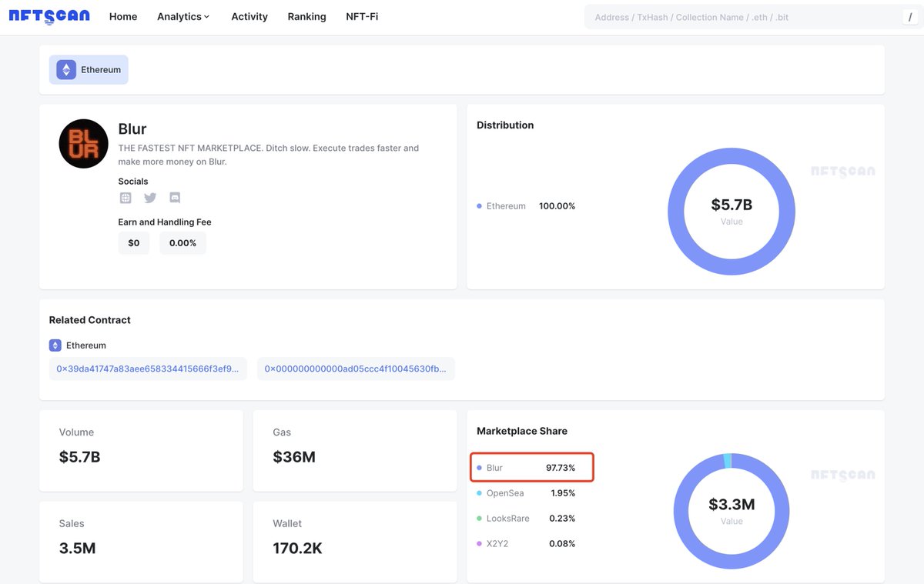Open contract 0x000000000000ad05... link
This screenshot has width=924, height=584.
click(356, 369)
